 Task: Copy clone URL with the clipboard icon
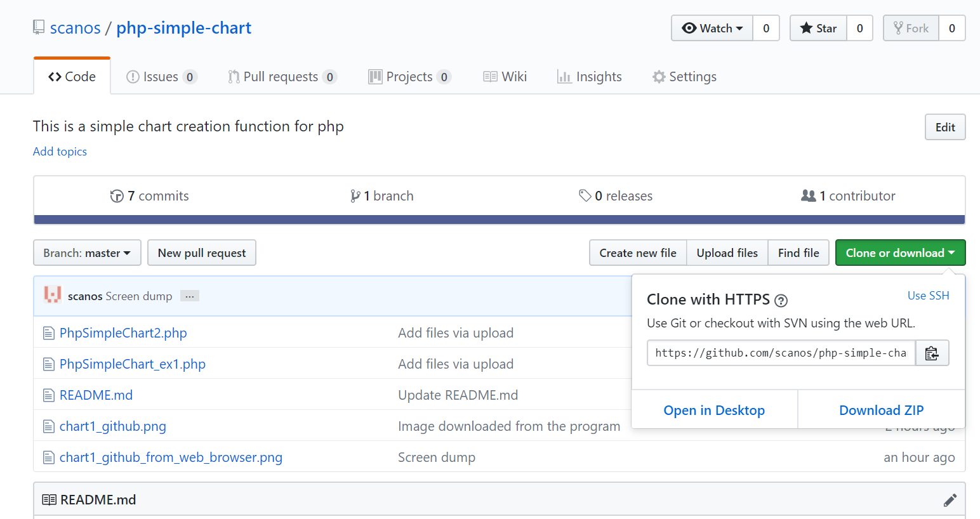pyautogui.click(x=932, y=353)
